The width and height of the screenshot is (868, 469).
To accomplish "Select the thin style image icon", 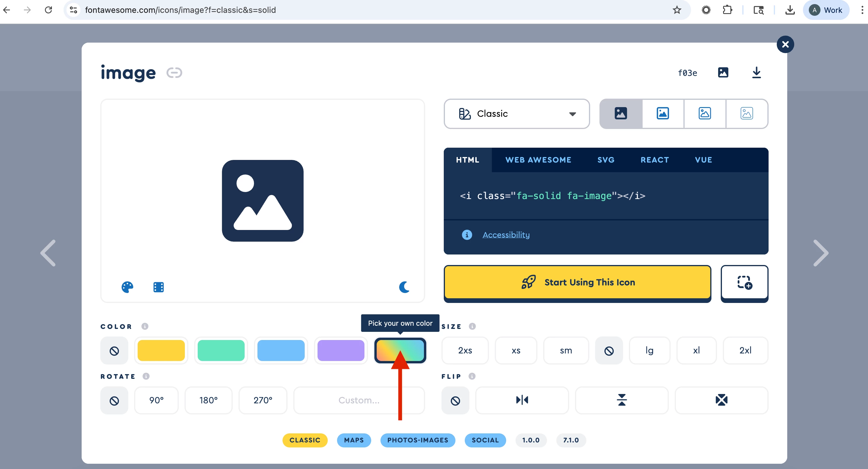I will [x=746, y=114].
